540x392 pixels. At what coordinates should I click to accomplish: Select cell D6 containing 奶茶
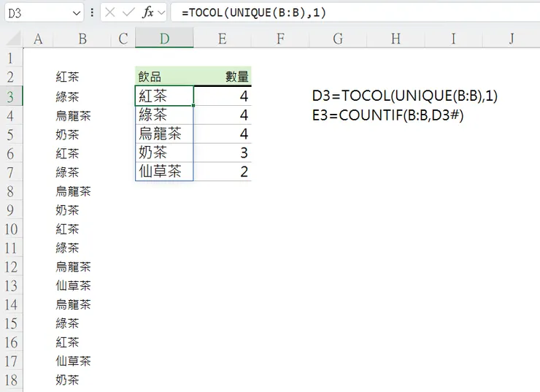(x=164, y=153)
